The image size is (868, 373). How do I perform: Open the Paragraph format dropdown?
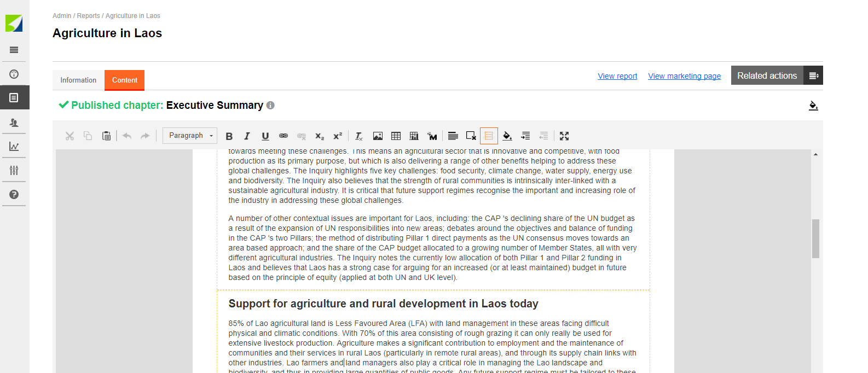(x=190, y=136)
